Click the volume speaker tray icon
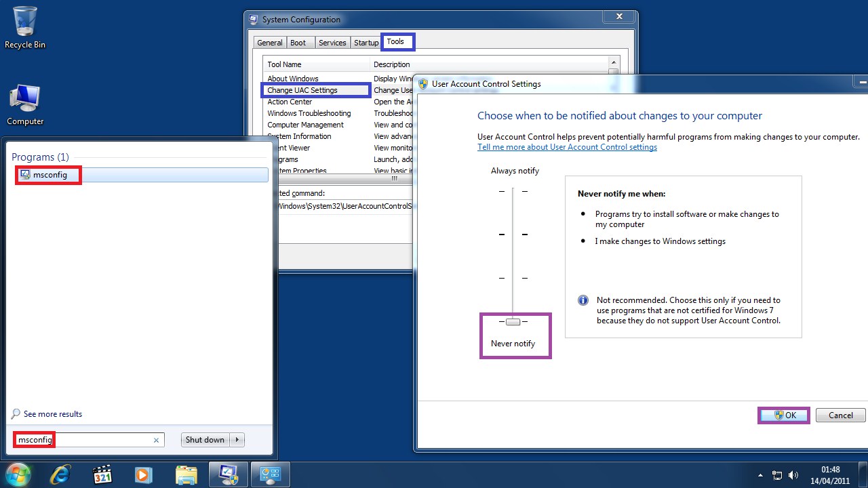 click(x=793, y=476)
